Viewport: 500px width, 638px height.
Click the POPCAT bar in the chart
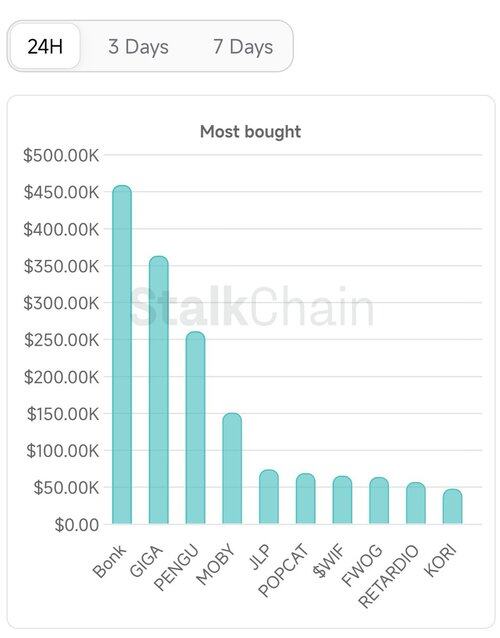tap(306, 498)
